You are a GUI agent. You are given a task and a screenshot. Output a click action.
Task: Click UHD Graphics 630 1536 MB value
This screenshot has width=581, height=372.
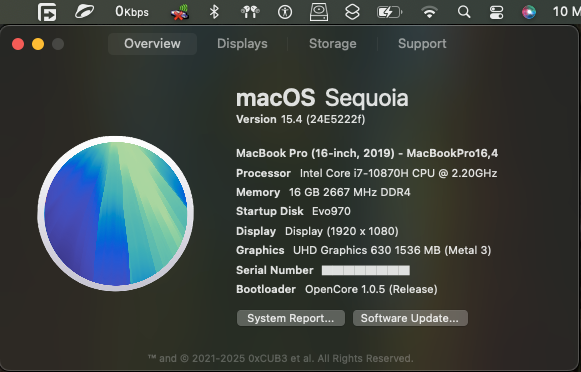coord(392,250)
